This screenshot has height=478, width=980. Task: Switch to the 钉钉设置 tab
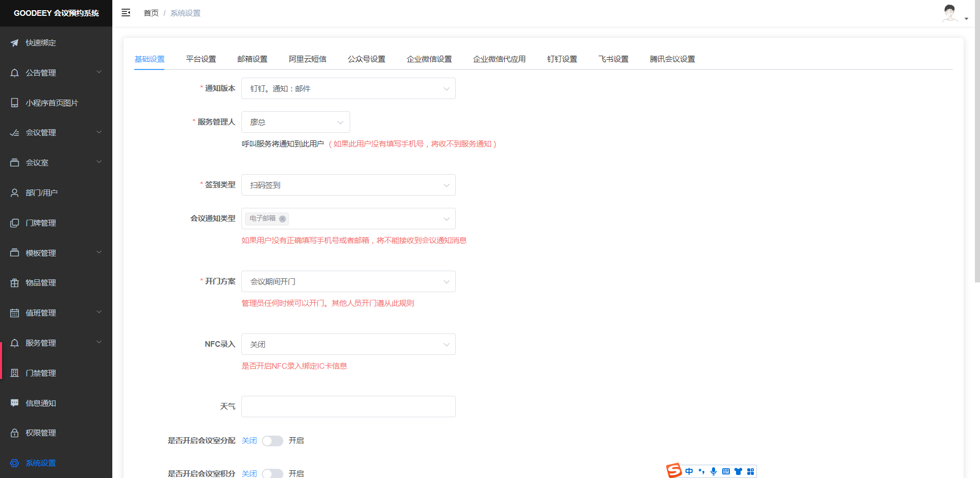coord(561,59)
